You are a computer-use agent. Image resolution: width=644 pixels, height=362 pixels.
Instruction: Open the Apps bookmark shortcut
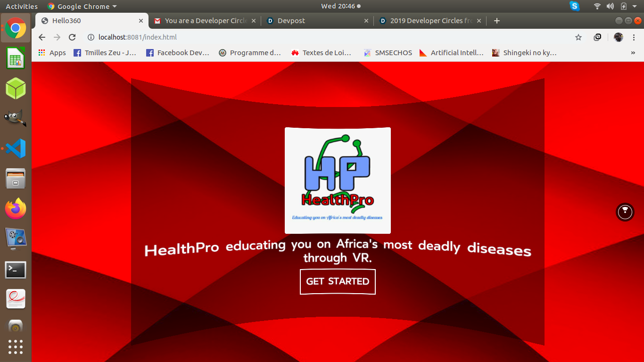click(x=52, y=53)
